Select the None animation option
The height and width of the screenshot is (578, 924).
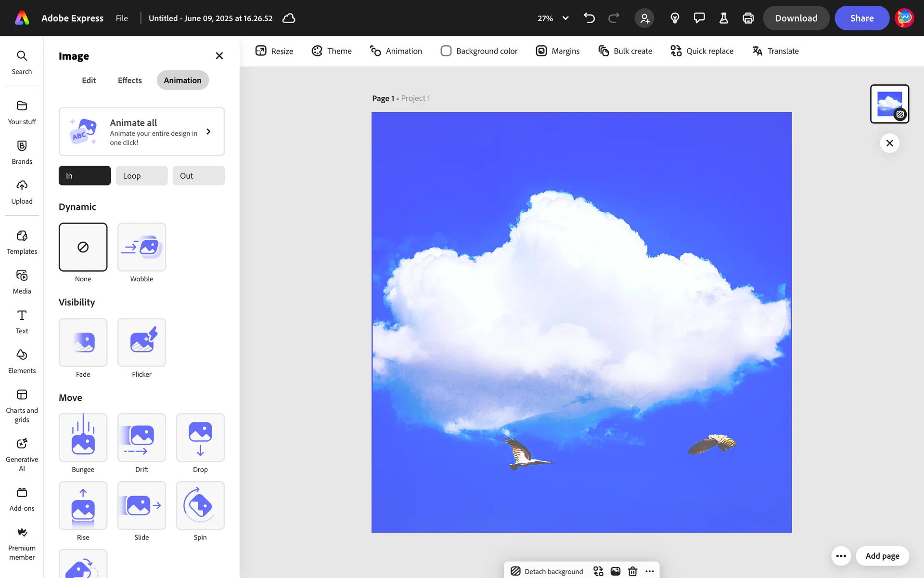[x=83, y=247]
